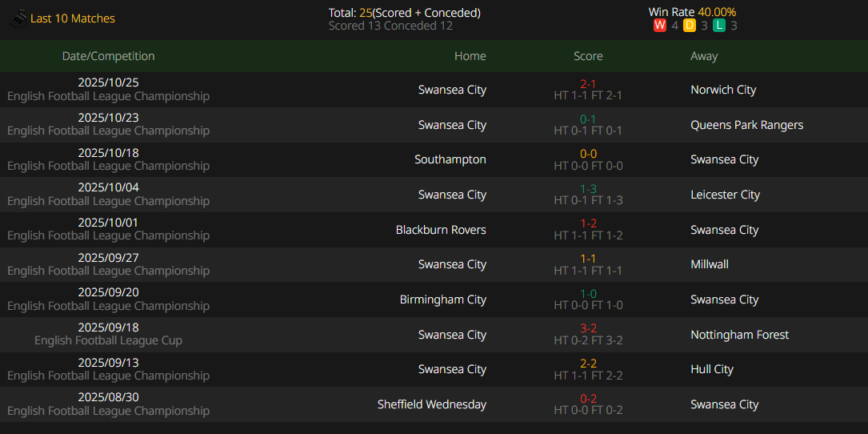868x434 pixels.
Task: Click Blackburn Rovers home team name
Action: tap(441, 230)
